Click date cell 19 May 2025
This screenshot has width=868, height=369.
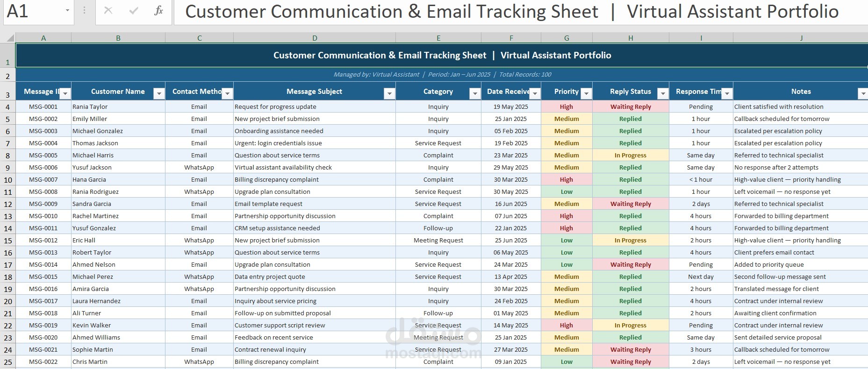pyautogui.click(x=511, y=106)
